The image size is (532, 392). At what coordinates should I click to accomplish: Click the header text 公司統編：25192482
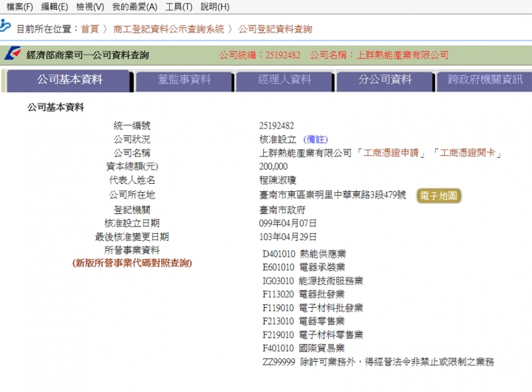(259, 55)
